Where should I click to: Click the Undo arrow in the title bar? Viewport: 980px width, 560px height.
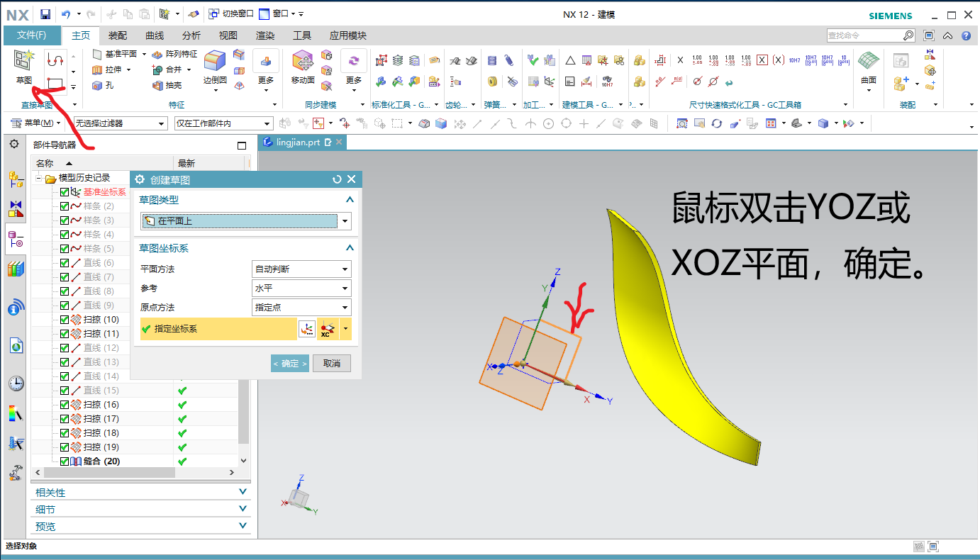(x=66, y=14)
